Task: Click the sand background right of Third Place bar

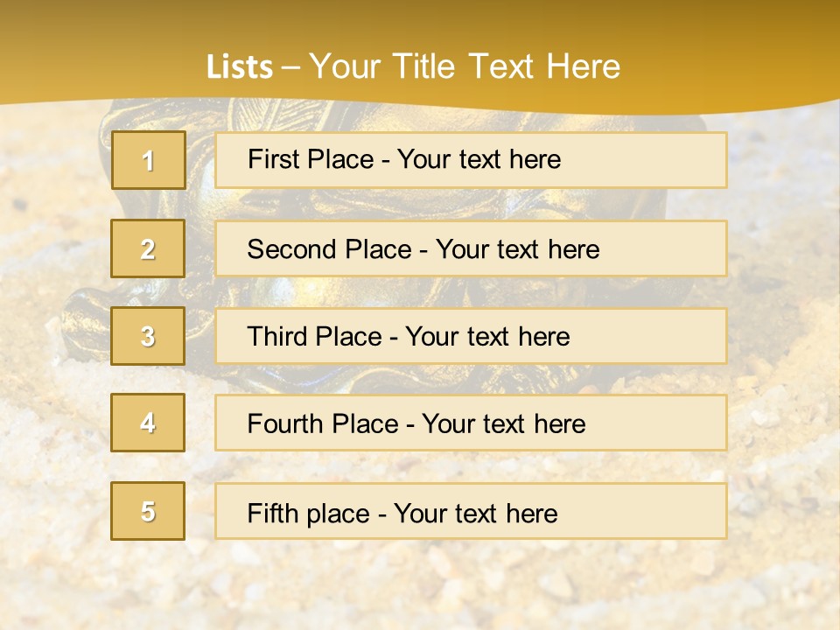Action: pyautogui.click(x=779, y=337)
